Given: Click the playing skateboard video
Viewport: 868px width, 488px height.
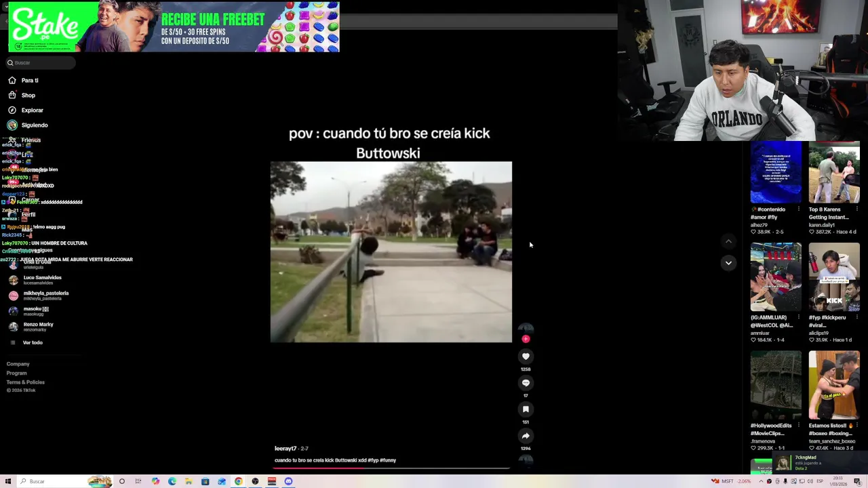Looking at the screenshot, I should [391, 251].
